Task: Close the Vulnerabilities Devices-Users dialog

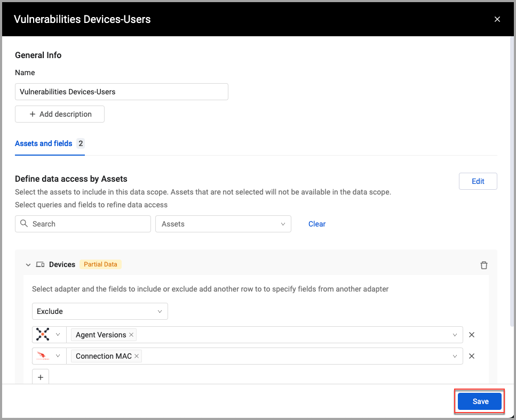Action: [497, 19]
